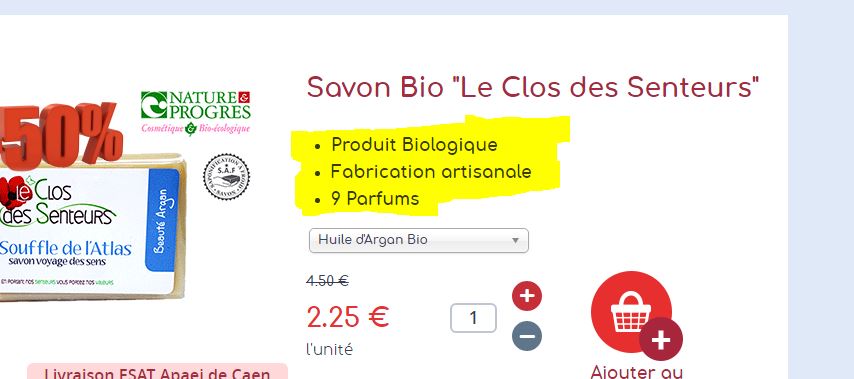Open the Huile d'Argan Bio dropdown
Screen dimensions: 854x379
418,240
